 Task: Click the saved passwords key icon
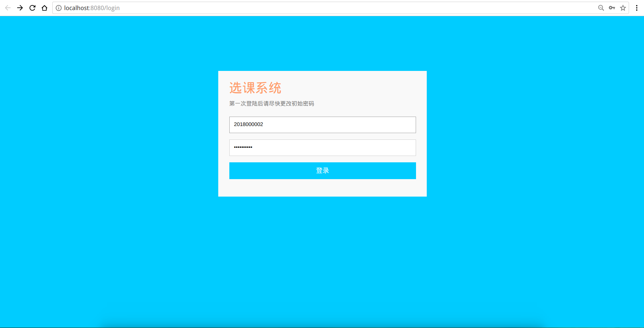pyautogui.click(x=612, y=8)
